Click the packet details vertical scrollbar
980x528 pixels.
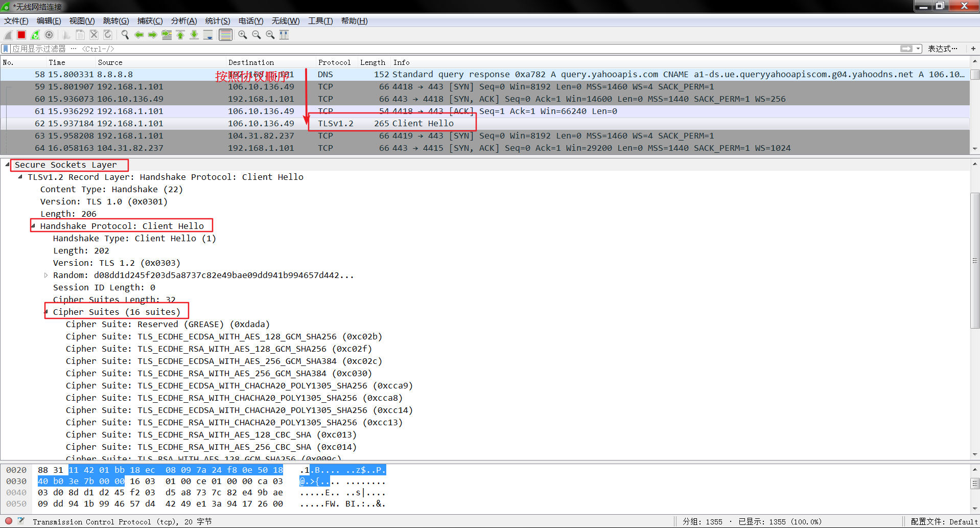[975, 261]
